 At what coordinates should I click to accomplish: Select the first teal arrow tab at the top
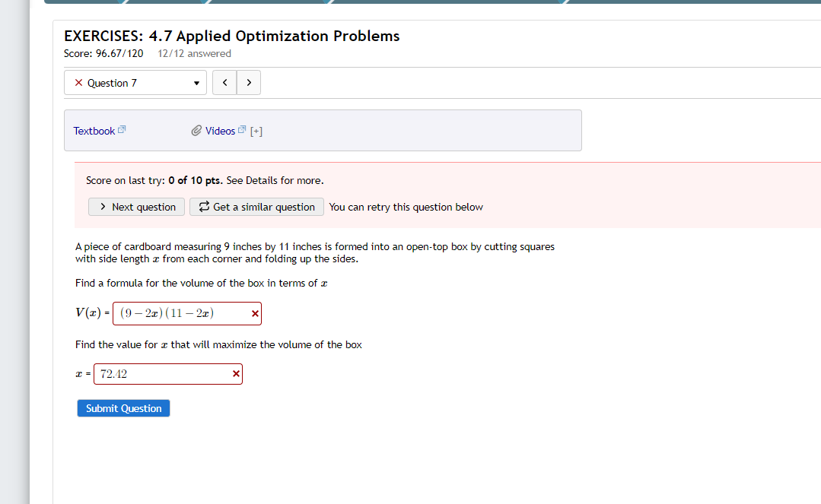84,2
